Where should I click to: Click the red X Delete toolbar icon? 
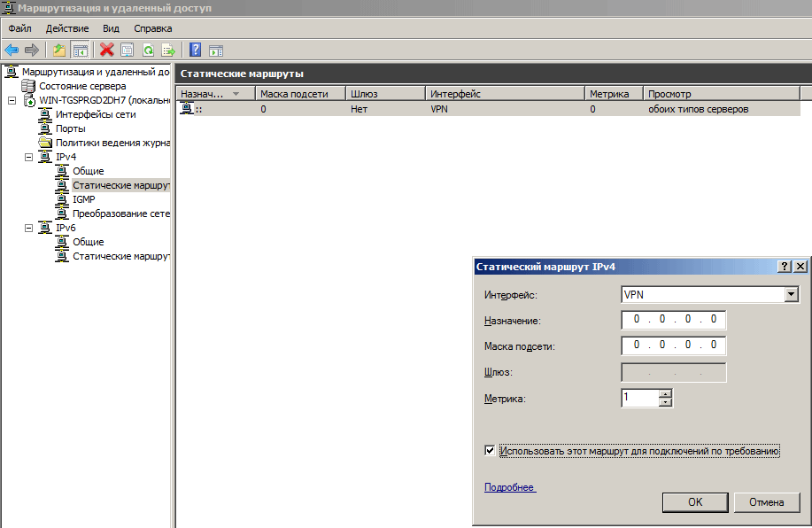(x=107, y=50)
